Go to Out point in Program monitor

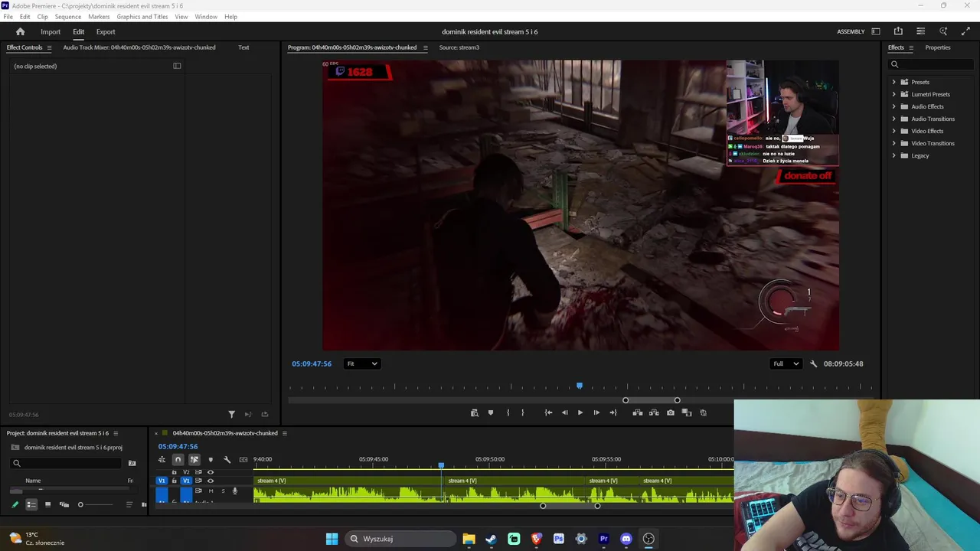click(x=612, y=412)
